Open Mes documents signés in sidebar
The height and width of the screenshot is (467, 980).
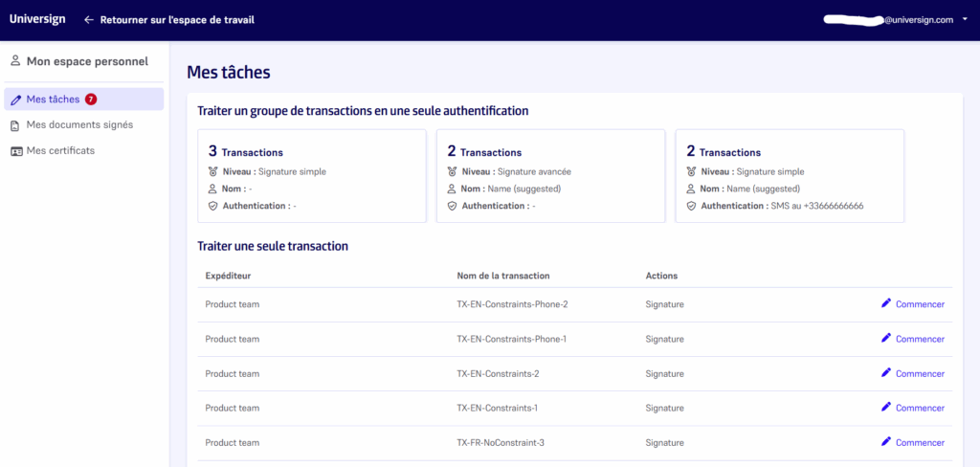pos(79,125)
